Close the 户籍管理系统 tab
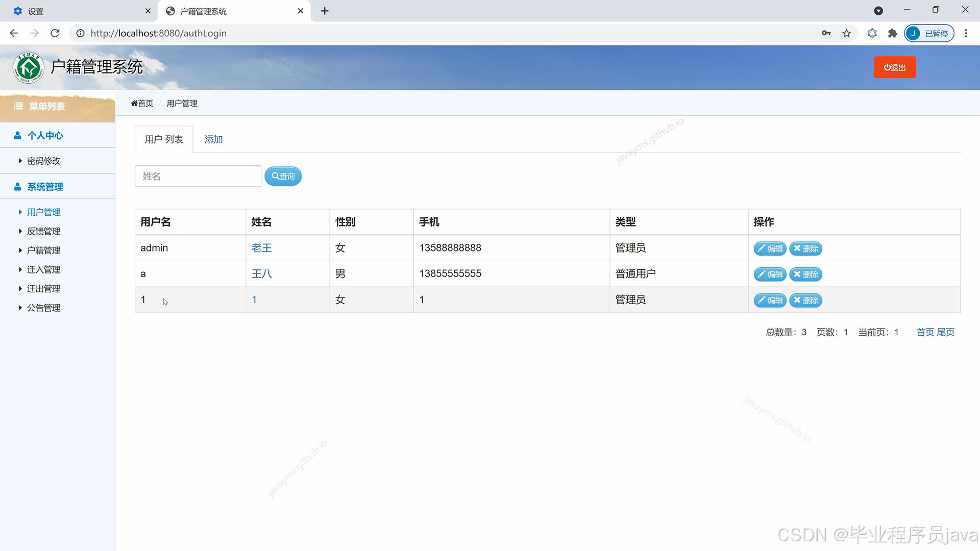 301,11
